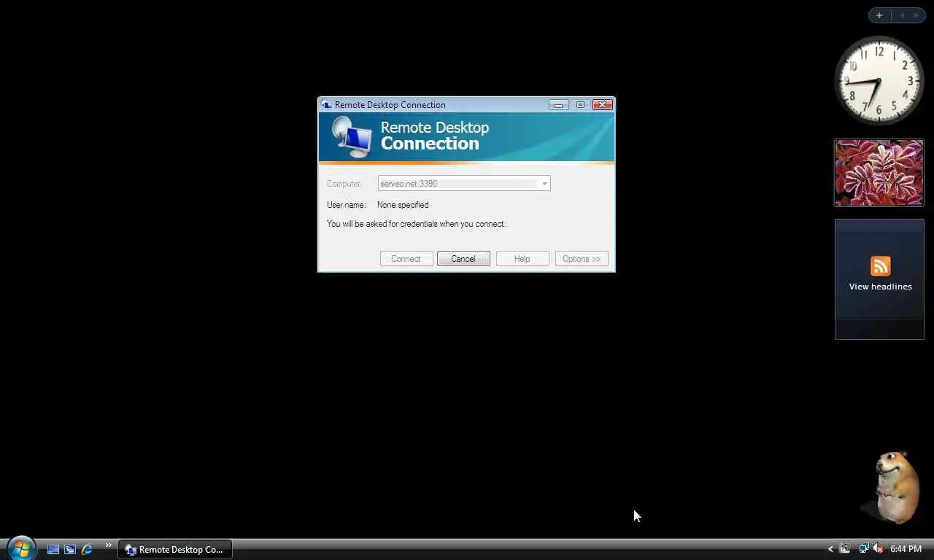This screenshot has width=934, height=560.
Task: Click the sidebar previous-page arrow
Action: click(902, 15)
